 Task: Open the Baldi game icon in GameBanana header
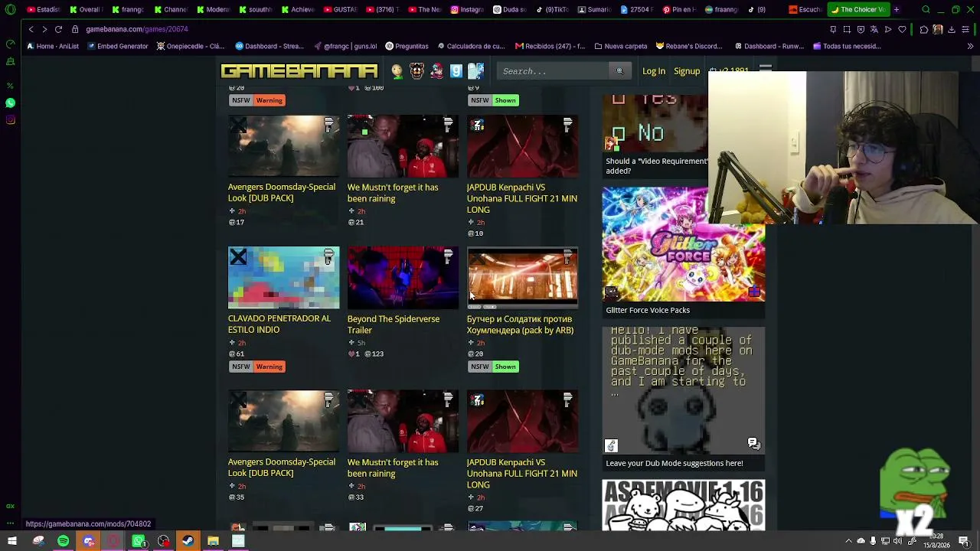pos(397,71)
